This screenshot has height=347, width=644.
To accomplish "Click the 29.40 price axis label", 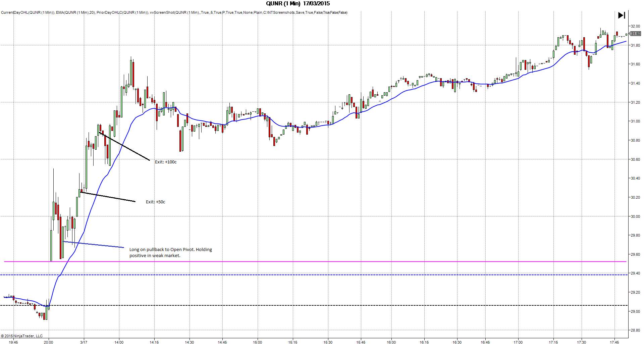I will (x=635, y=274).
